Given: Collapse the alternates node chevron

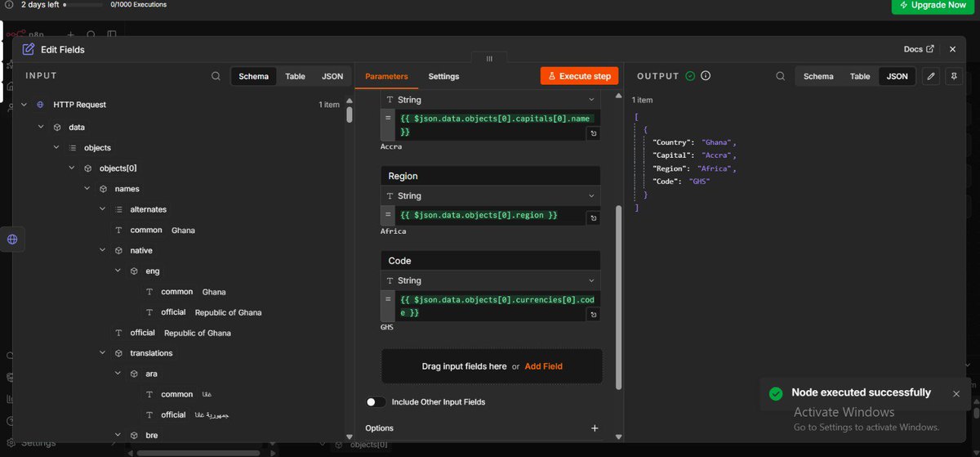Looking at the screenshot, I should 103,209.
